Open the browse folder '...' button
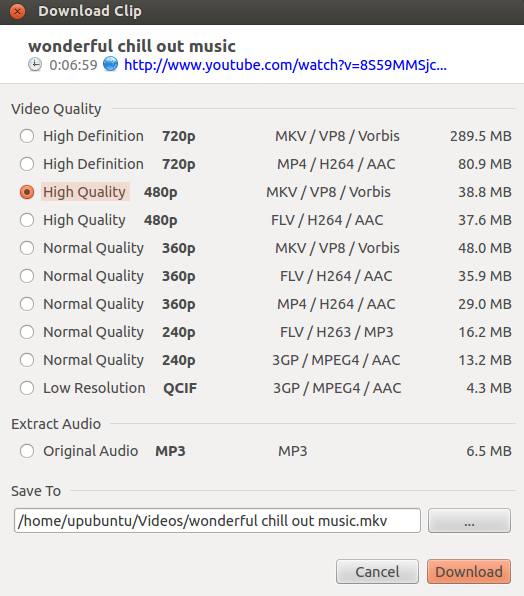524x596 pixels. pos(469,521)
